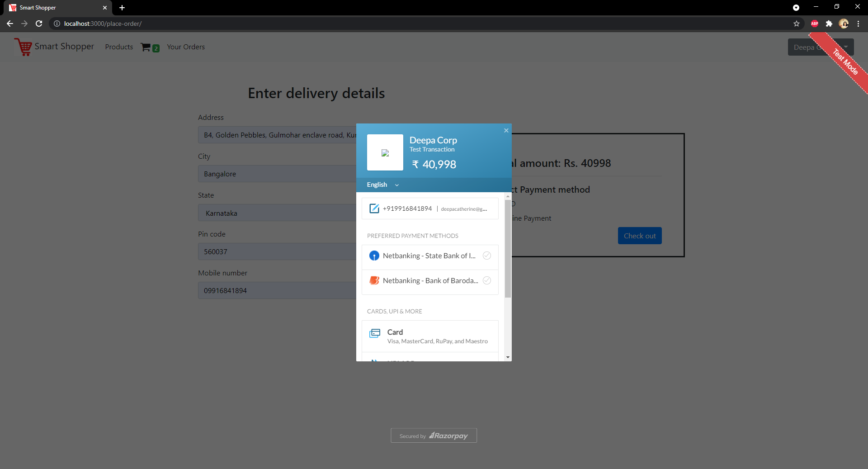Click the Address input field
This screenshot has height=469, width=868.
point(277,135)
